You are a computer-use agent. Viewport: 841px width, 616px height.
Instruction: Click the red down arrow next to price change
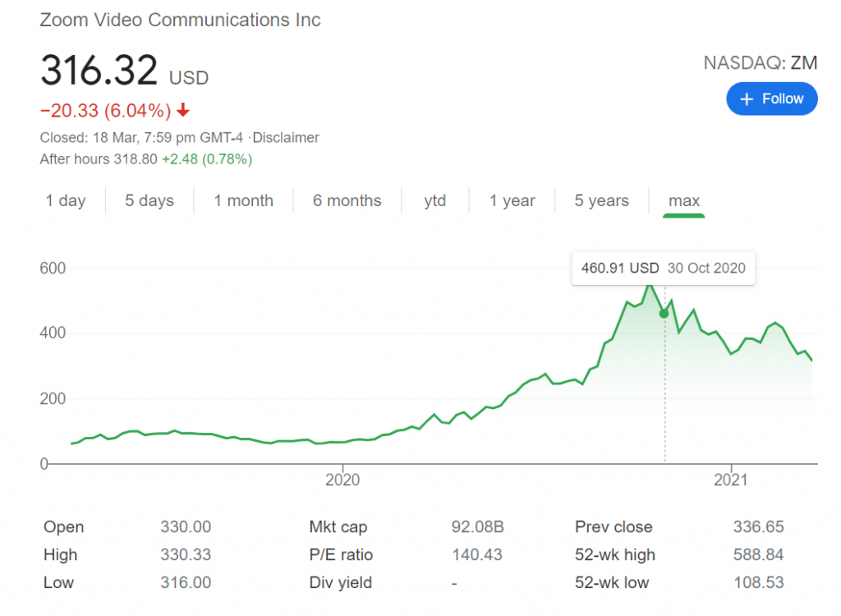tap(183, 110)
